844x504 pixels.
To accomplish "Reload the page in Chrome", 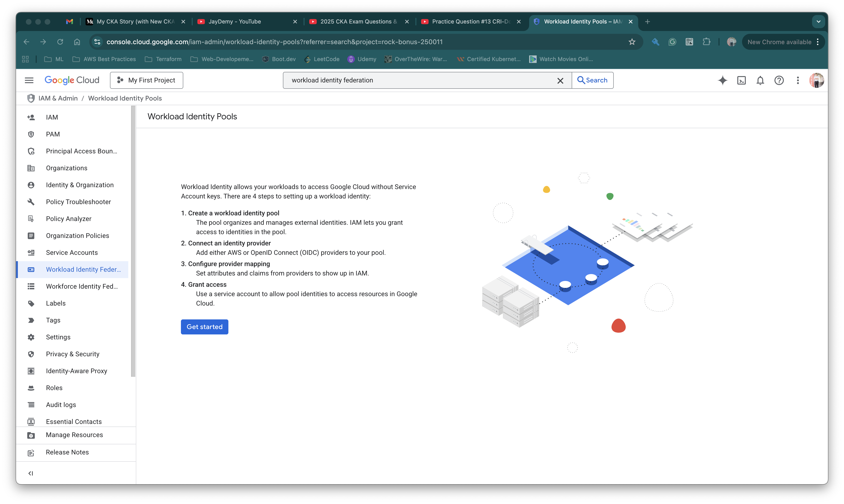I will click(x=60, y=42).
